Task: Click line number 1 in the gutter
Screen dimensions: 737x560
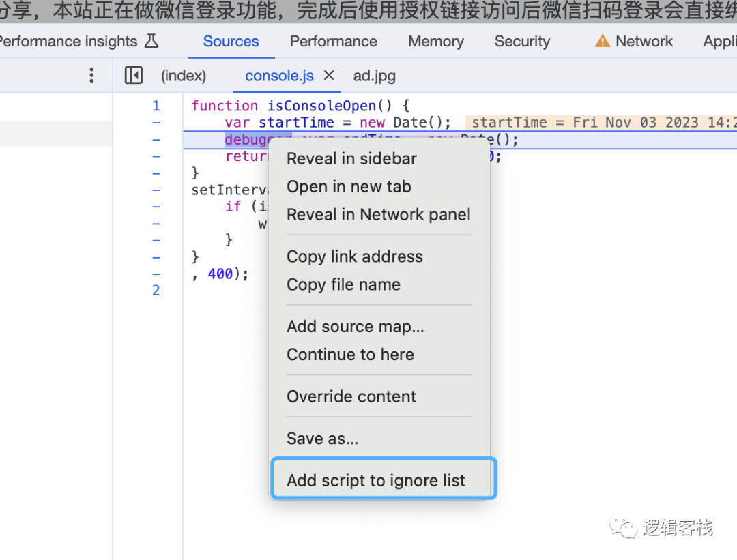Action: (156, 106)
